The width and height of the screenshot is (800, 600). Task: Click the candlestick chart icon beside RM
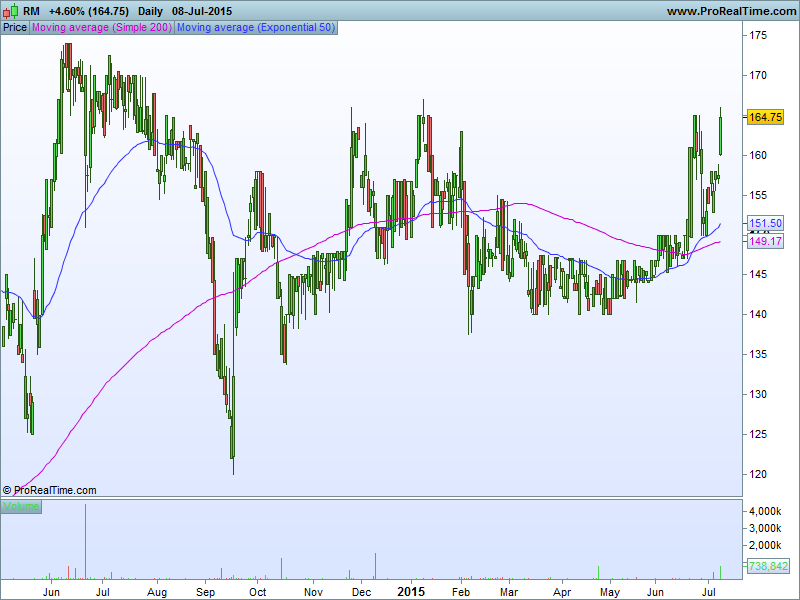tap(10, 10)
